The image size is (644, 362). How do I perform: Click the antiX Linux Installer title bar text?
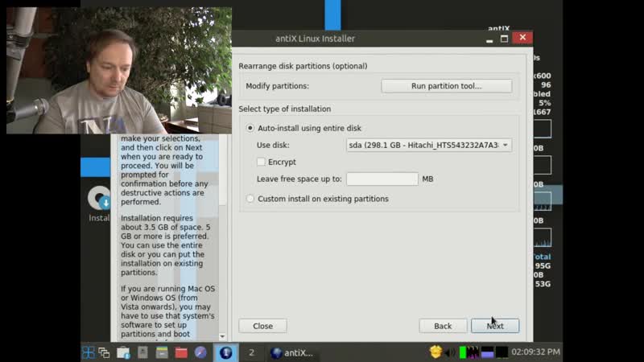click(315, 39)
